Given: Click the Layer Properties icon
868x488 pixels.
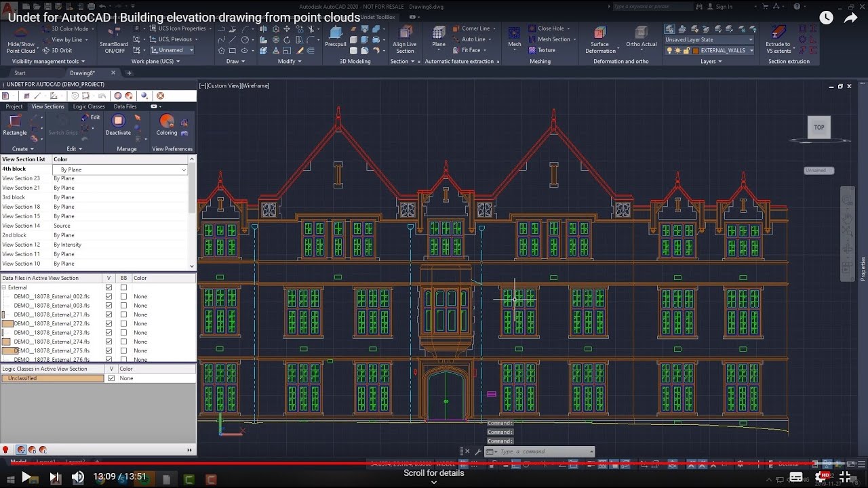Looking at the screenshot, I should pyautogui.click(x=670, y=28).
